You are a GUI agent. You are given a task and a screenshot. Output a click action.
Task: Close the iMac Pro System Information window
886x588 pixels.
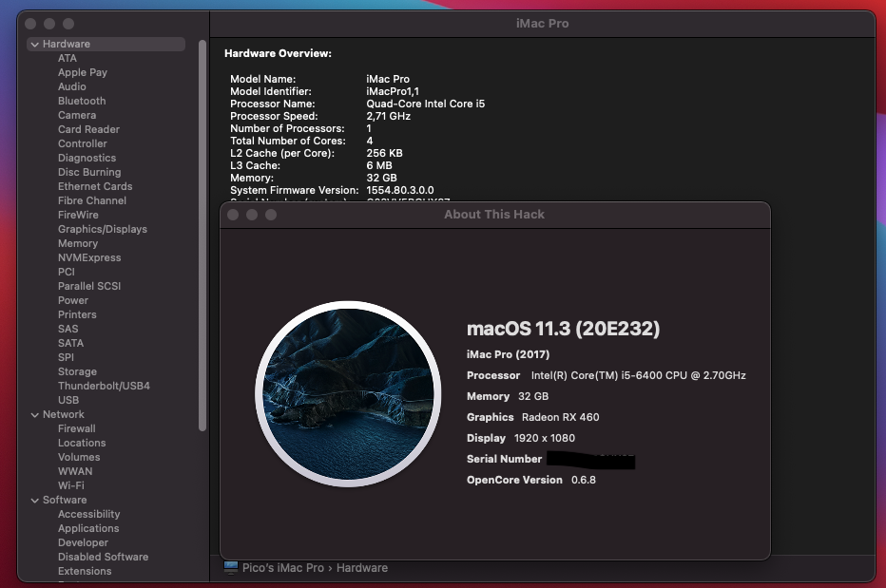(30, 24)
